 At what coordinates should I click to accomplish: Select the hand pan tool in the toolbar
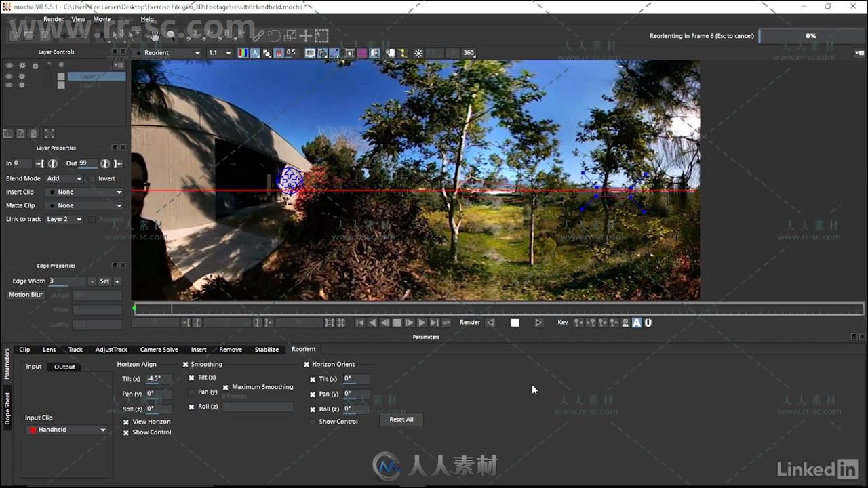click(155, 35)
